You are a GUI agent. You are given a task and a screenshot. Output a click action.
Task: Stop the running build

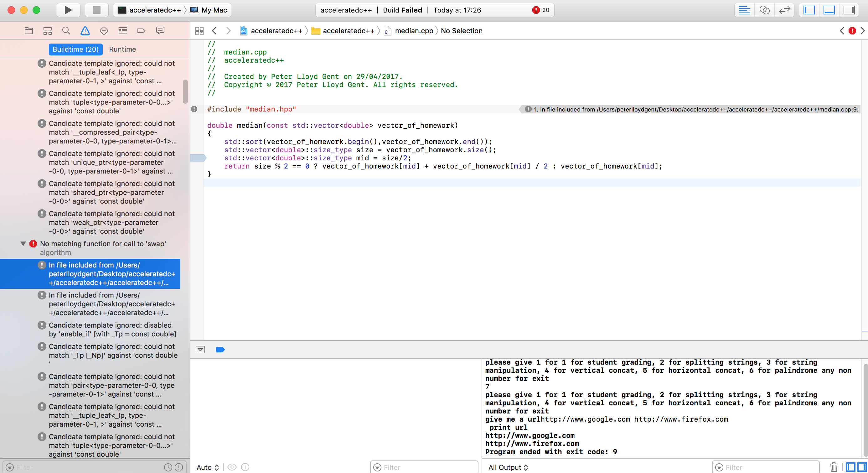click(97, 10)
